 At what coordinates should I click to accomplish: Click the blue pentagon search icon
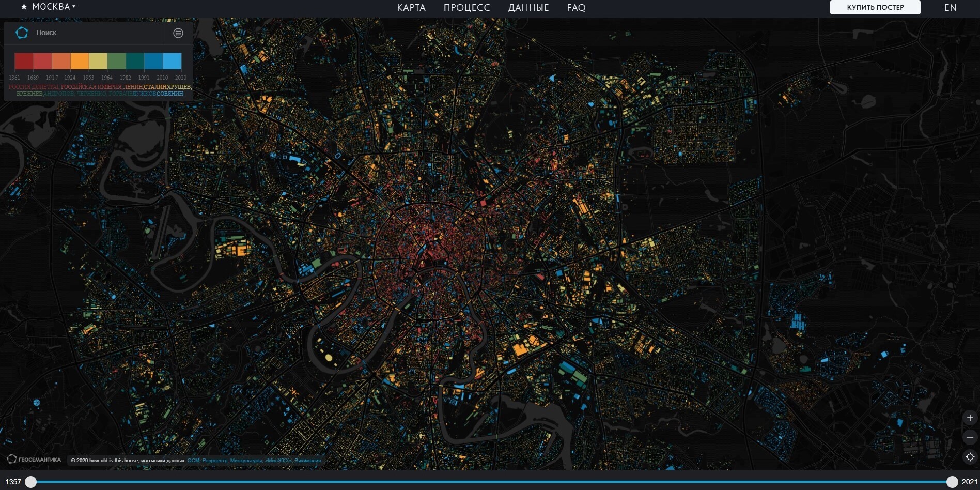coord(22,33)
